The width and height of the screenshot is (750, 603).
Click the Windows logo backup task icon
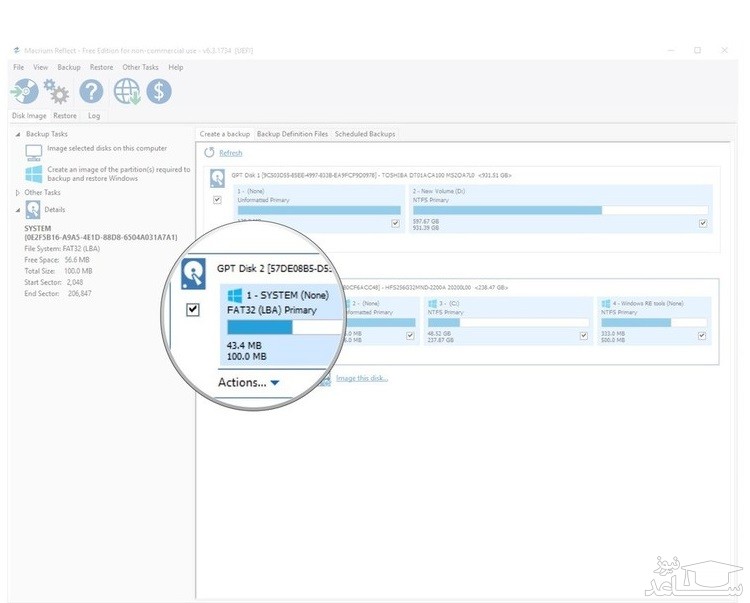pyautogui.click(x=34, y=173)
